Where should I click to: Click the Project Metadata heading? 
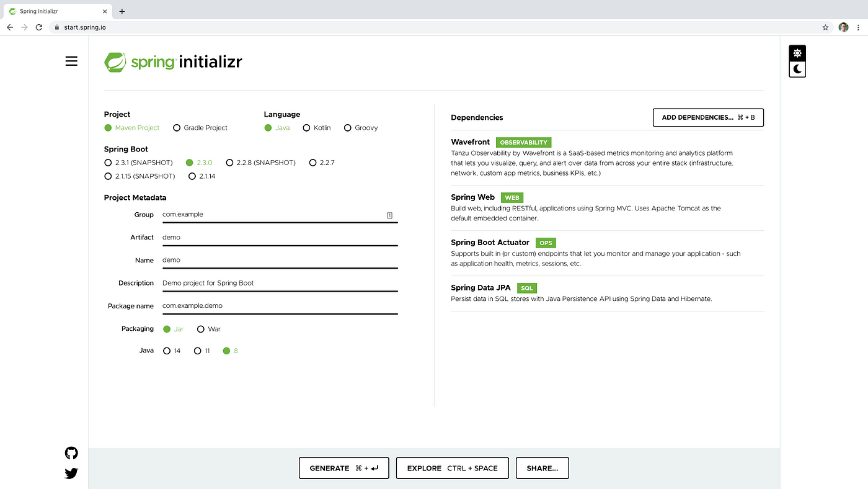(x=135, y=198)
